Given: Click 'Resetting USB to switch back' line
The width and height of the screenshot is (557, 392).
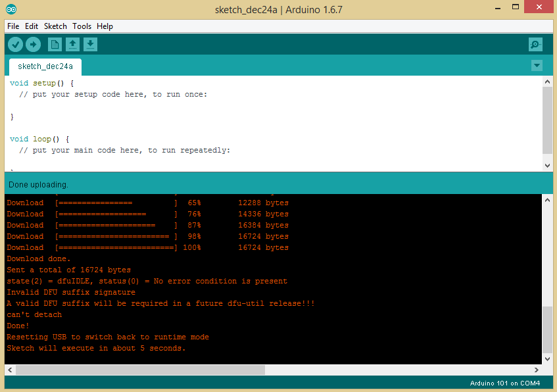Looking at the screenshot, I should (x=108, y=337).
